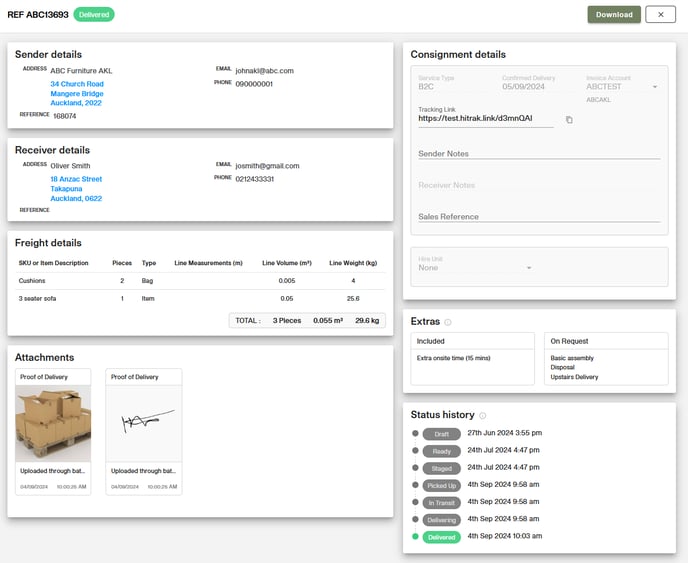688x563 pixels.
Task: Click the Service Type B2C field
Action: [x=426, y=86]
